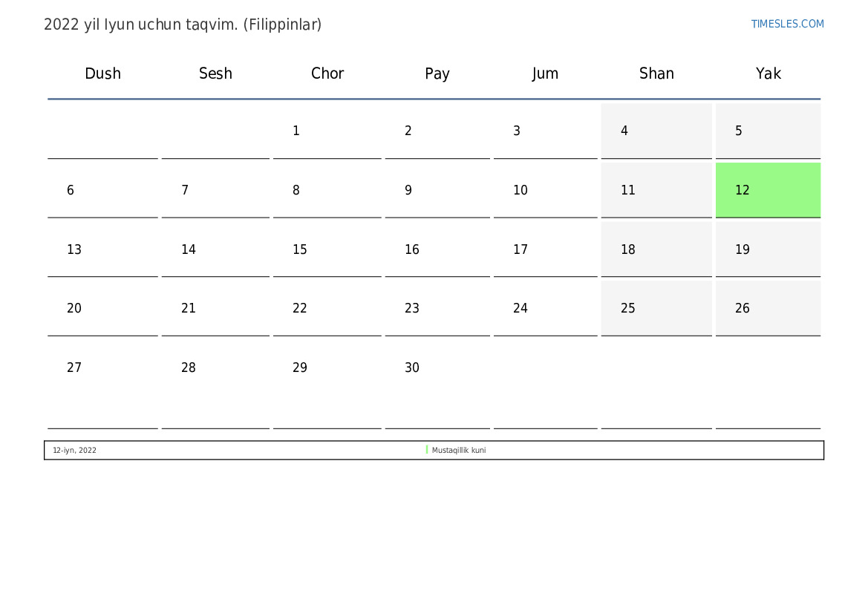Viewport: 868px width, 614px height.
Task: Click the calendar title for Iyun 2022
Action: pyautogui.click(x=183, y=25)
